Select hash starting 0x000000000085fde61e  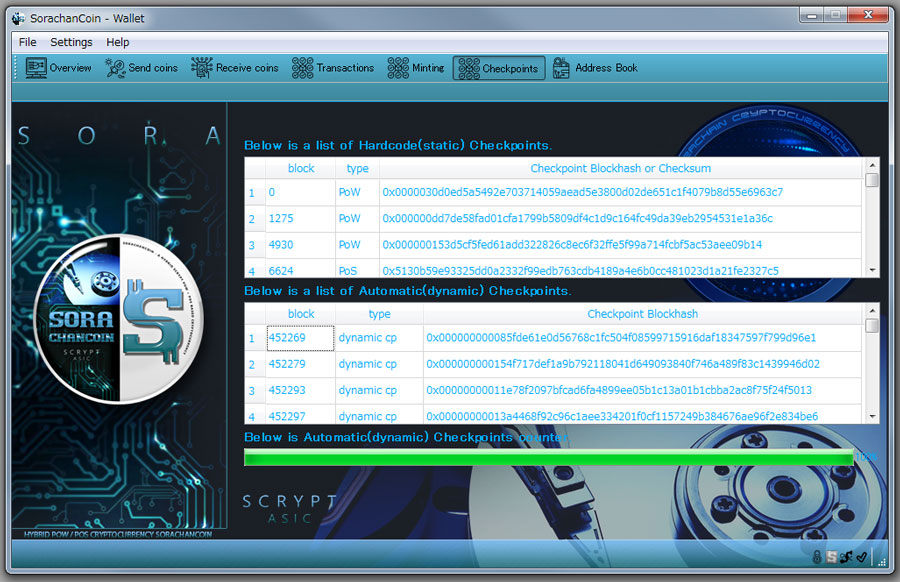642,338
